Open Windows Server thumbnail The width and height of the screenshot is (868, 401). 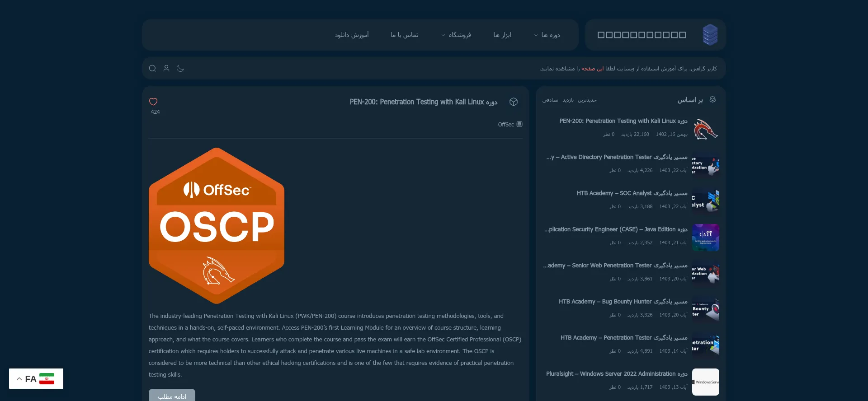pyautogui.click(x=706, y=382)
